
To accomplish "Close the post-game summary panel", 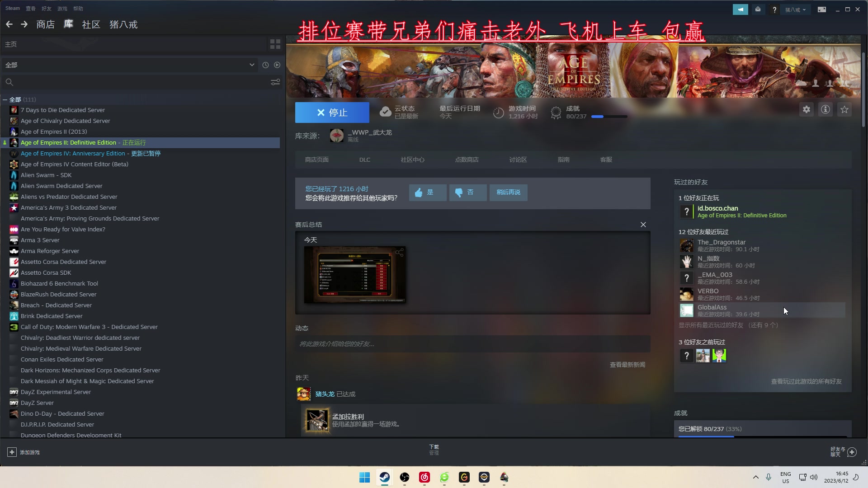I will click(643, 225).
